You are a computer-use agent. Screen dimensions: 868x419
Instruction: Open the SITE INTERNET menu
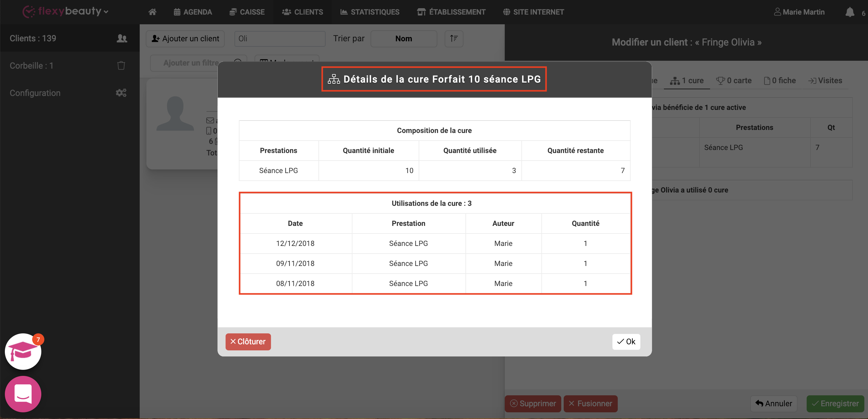(x=533, y=12)
